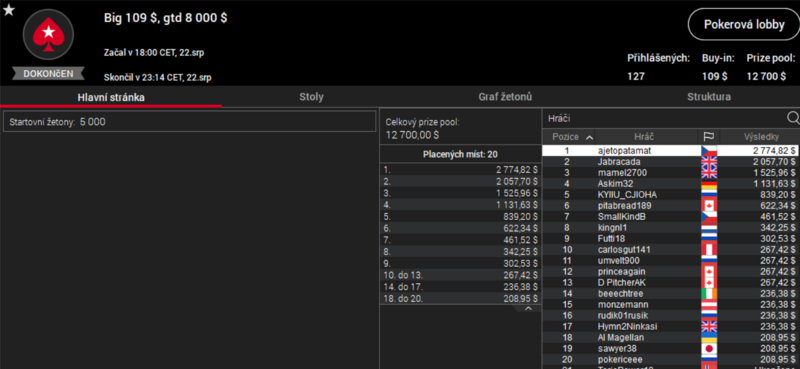Switch to the Stoly tab
This screenshot has height=369, width=800.
pos(311,97)
